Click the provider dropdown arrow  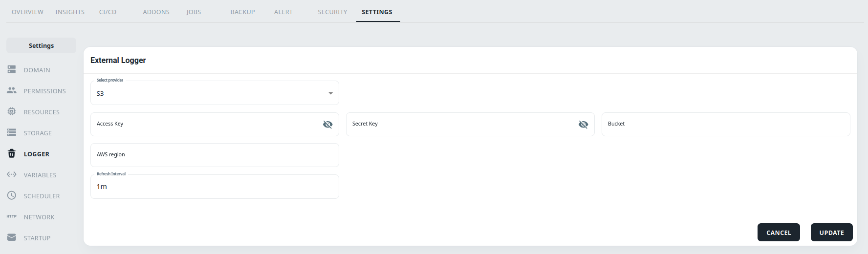pyautogui.click(x=330, y=93)
